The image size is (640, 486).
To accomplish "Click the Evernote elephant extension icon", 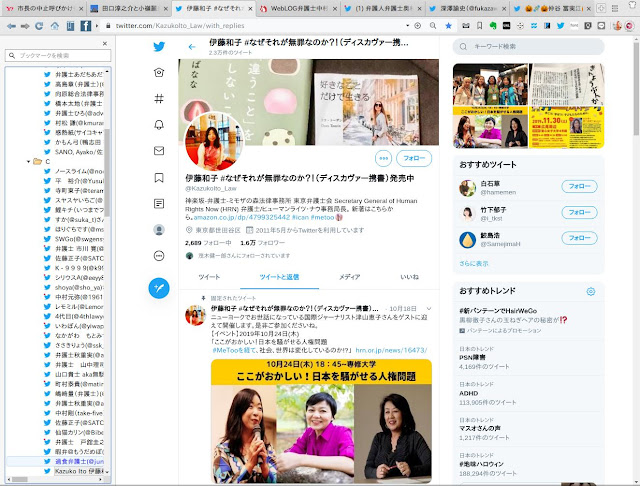I will tap(493, 26).
